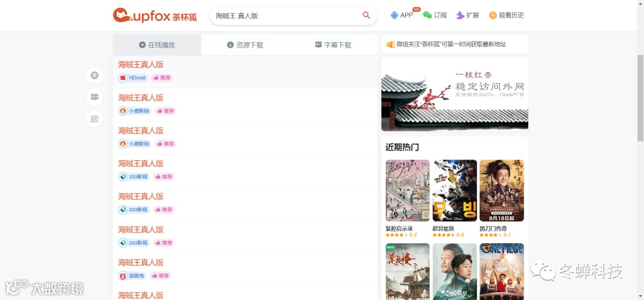Image resolution: width=644 pixels, height=300 pixels.
Task: Open the 一枝红杏 ad banner
Action: pyautogui.click(x=454, y=94)
